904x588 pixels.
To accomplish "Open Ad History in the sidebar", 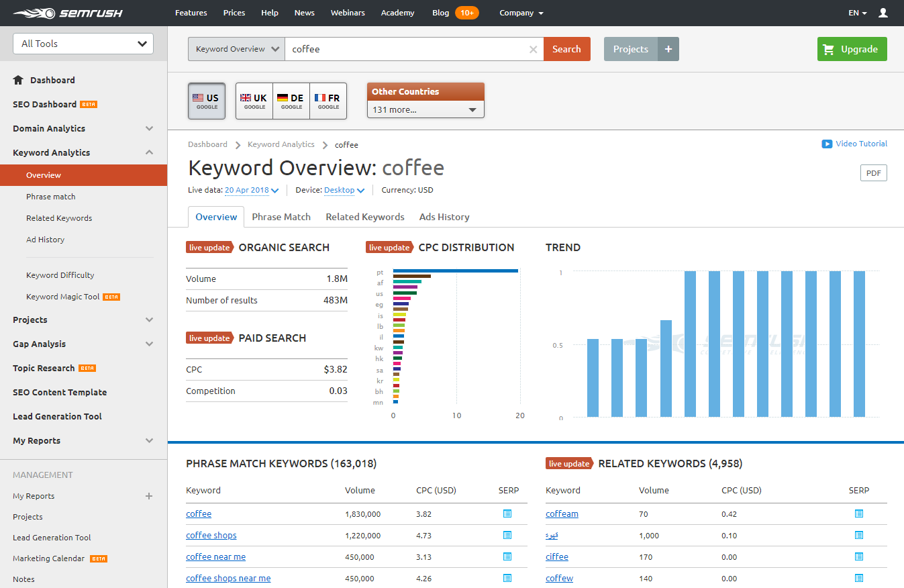I will 46,240.
